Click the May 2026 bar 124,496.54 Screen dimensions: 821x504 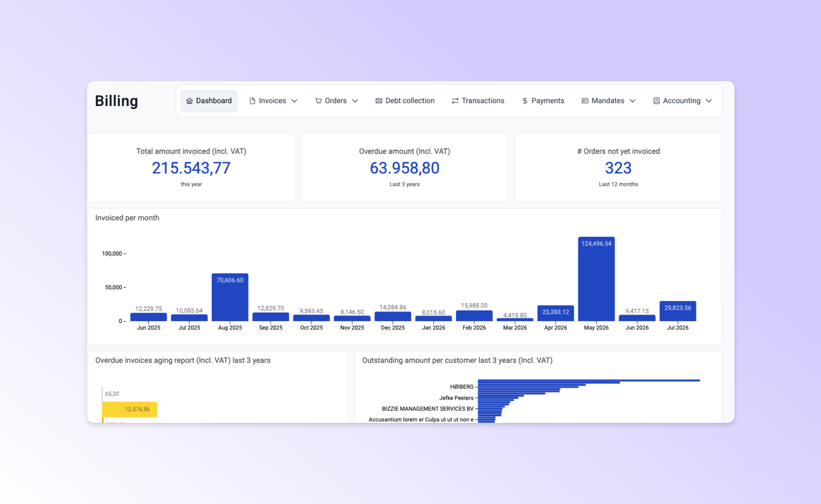coord(596,279)
